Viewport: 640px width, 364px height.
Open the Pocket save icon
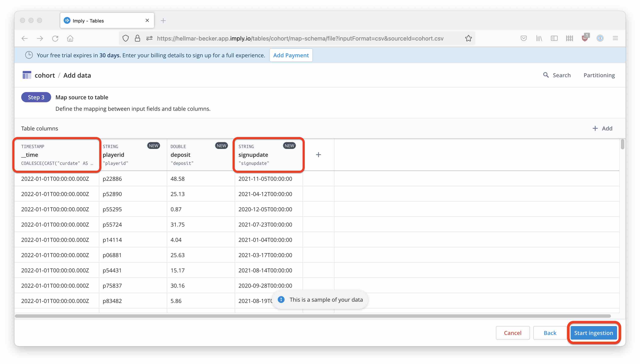click(x=524, y=38)
